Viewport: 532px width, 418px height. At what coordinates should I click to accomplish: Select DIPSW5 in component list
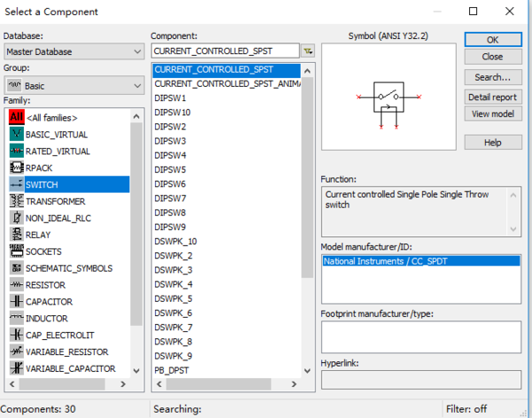[x=227, y=170]
